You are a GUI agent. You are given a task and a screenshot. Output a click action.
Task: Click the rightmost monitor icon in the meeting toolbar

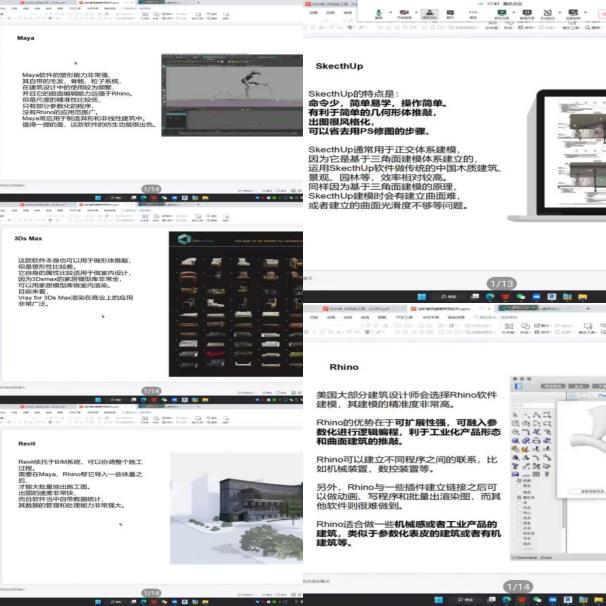click(573, 12)
